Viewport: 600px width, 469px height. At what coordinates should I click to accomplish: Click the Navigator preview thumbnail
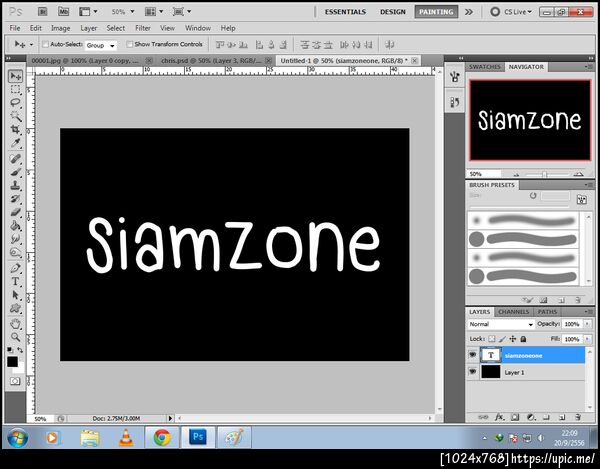(530, 120)
